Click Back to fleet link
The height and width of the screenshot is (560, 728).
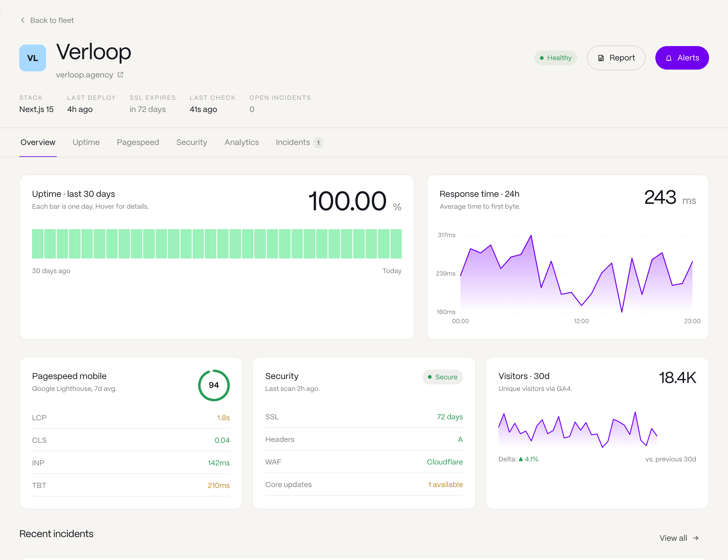coord(52,20)
